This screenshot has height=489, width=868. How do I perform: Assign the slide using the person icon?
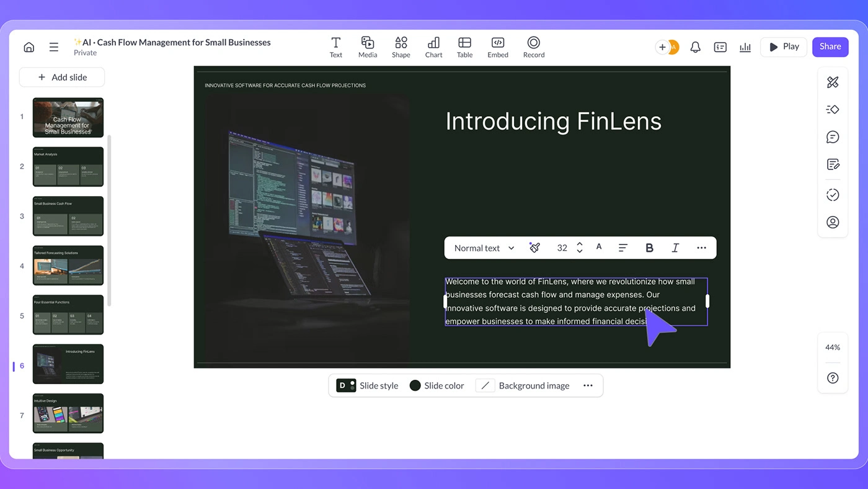click(x=833, y=222)
